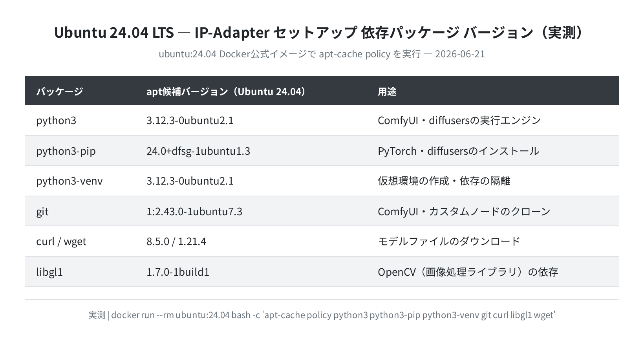Click the PyTorch・diffusersのインストール description

(459, 151)
